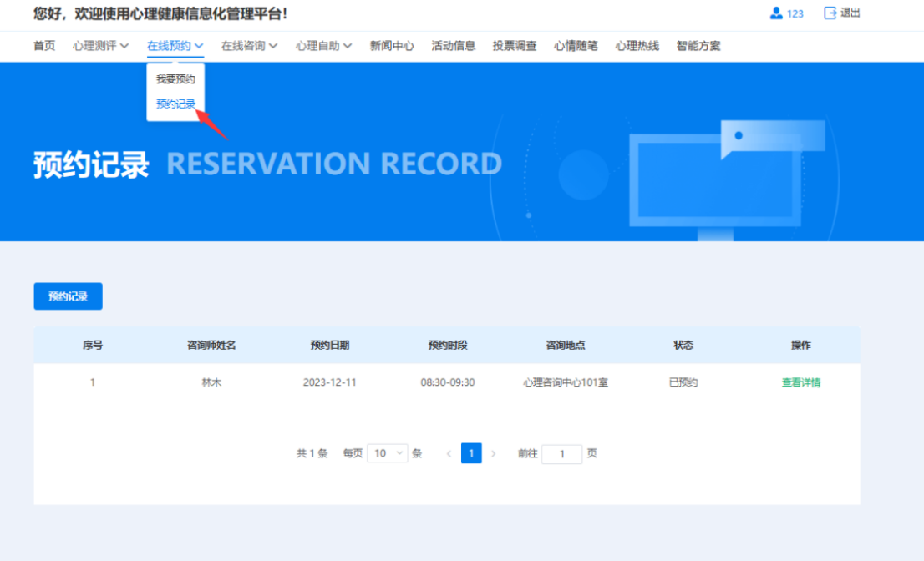
Task: Collapse the 在线预约 menu
Action: (175, 46)
